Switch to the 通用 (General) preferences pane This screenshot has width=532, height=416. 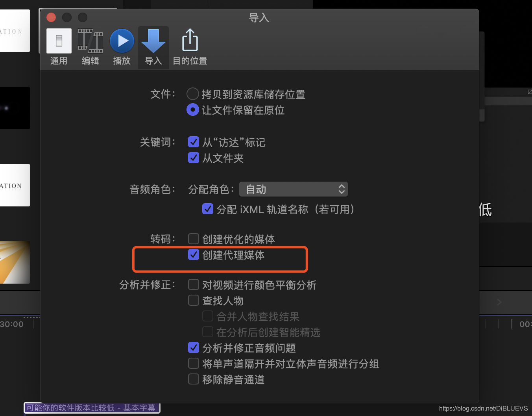(59, 46)
